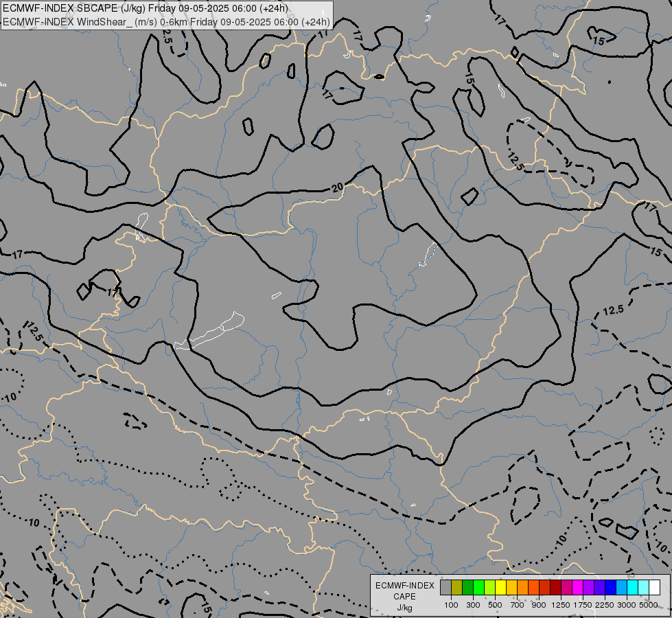
Task: Click the 500 legend tick value
Action: [x=495, y=605]
